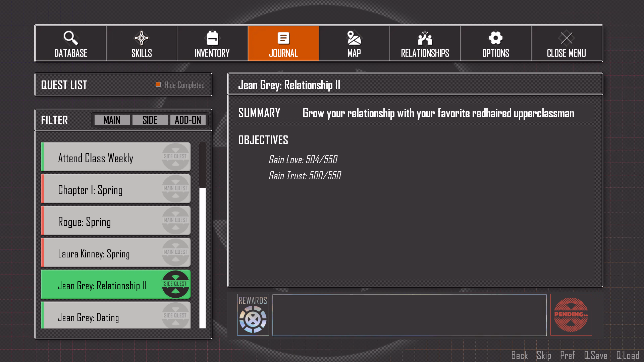This screenshot has height=362, width=644.
Task: Open the Relationships people icon
Action: coord(425,38)
